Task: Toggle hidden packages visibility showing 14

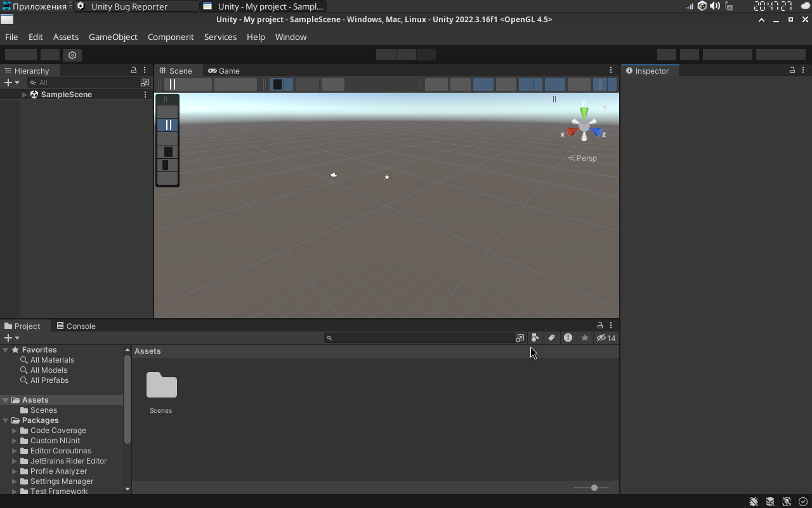Action: pos(606,338)
